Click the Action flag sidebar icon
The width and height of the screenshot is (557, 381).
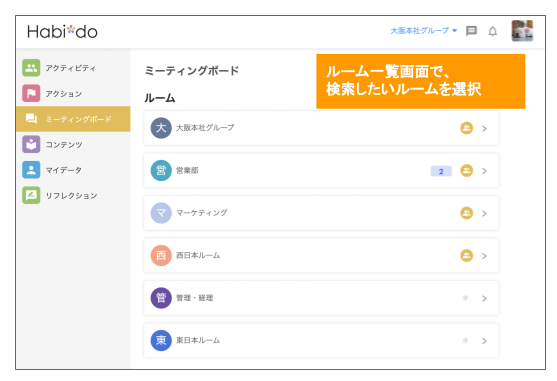(31, 93)
